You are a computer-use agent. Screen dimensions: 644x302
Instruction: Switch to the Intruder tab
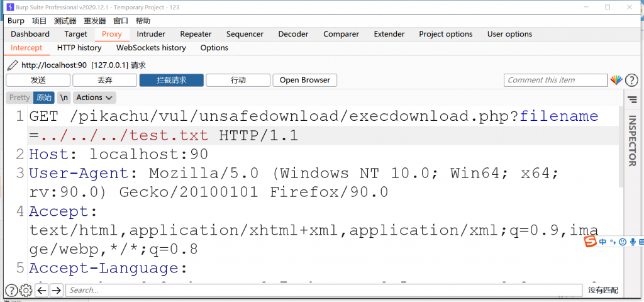click(x=151, y=34)
